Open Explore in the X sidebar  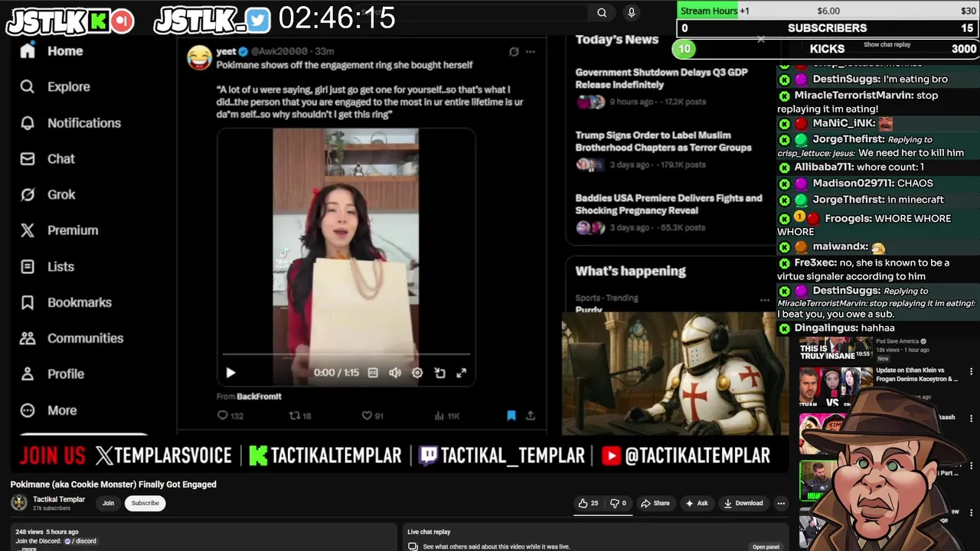[55, 86]
